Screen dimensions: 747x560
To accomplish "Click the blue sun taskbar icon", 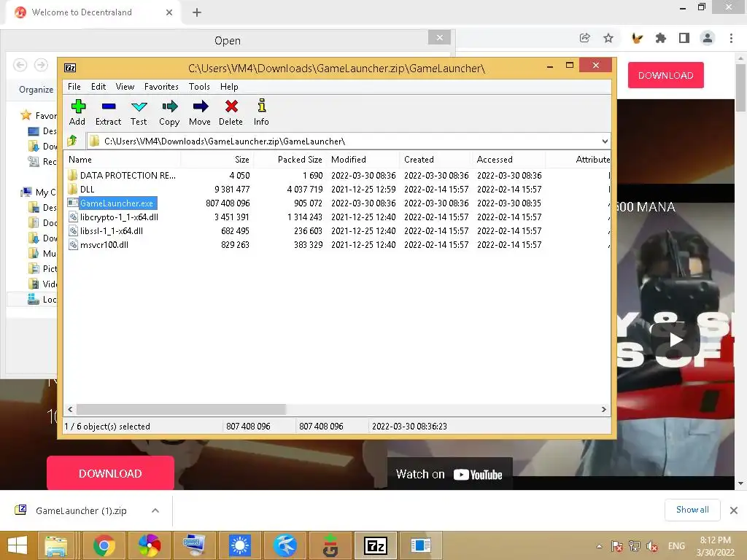I will point(239,545).
